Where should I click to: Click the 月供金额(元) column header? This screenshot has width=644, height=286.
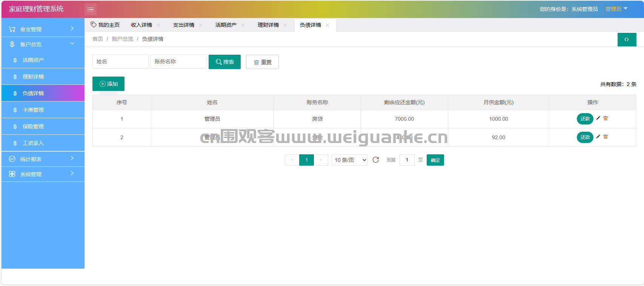tap(498, 102)
